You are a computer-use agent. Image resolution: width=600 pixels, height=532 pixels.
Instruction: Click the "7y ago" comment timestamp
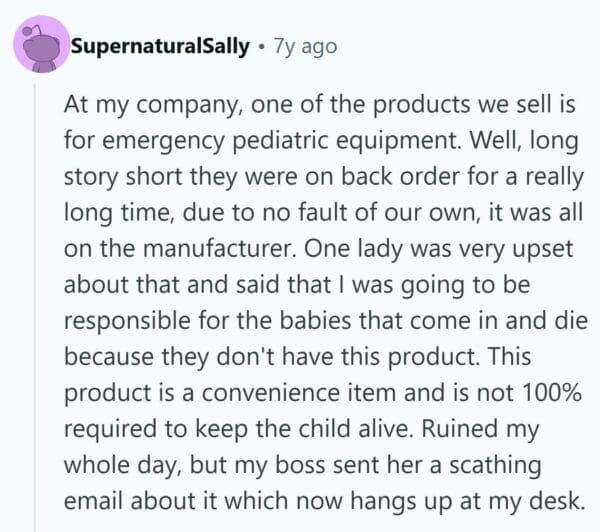pos(304,46)
